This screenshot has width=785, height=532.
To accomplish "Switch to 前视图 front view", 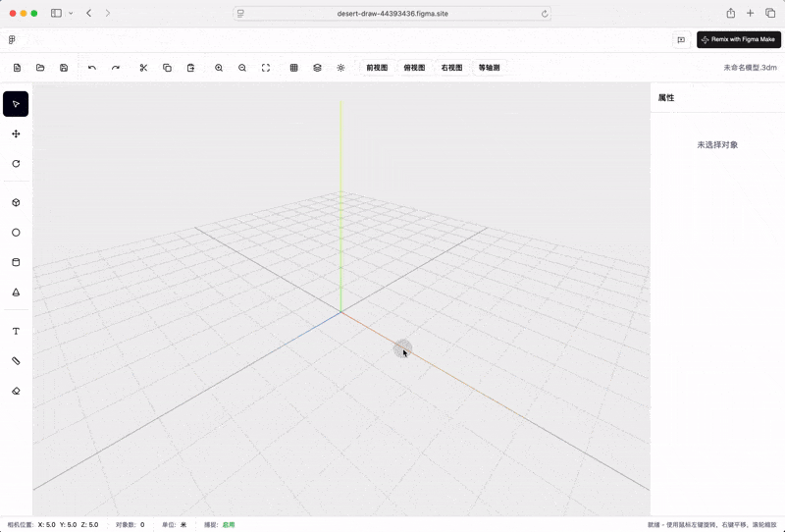I will point(377,68).
